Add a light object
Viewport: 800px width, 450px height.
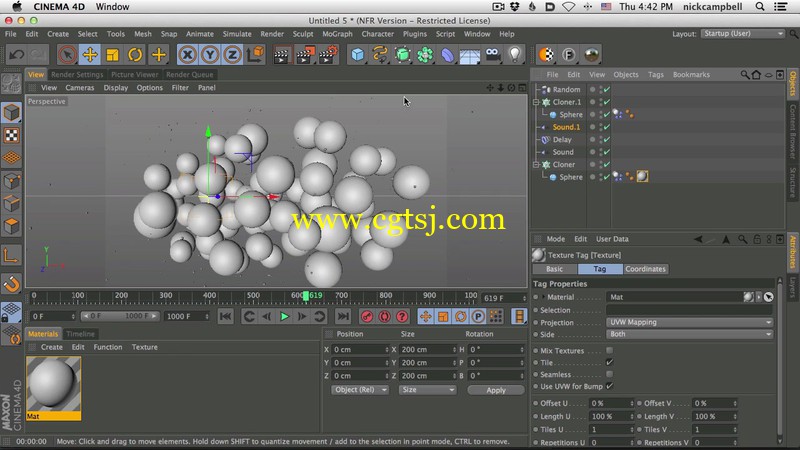tap(515, 55)
